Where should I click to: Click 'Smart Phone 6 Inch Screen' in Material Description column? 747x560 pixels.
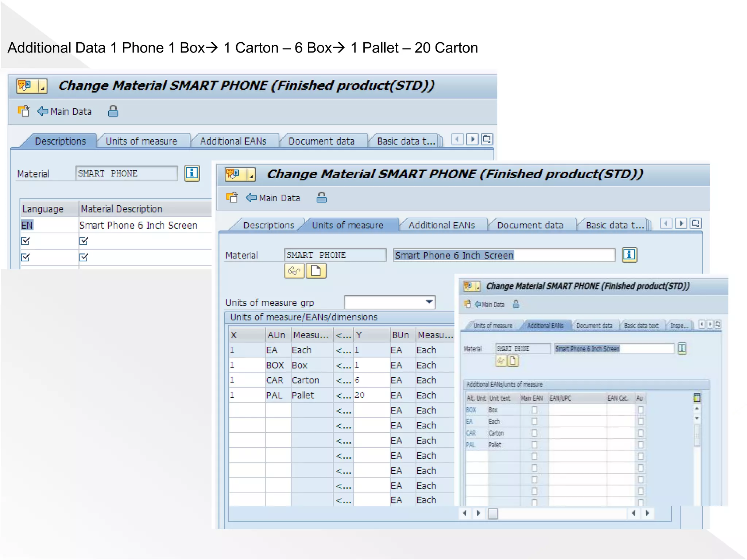click(138, 225)
